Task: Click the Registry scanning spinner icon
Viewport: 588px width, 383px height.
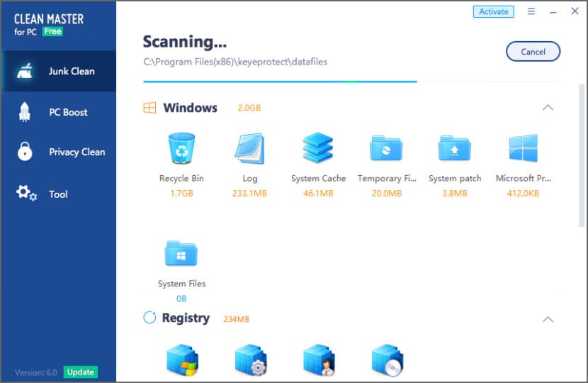Action: (149, 318)
